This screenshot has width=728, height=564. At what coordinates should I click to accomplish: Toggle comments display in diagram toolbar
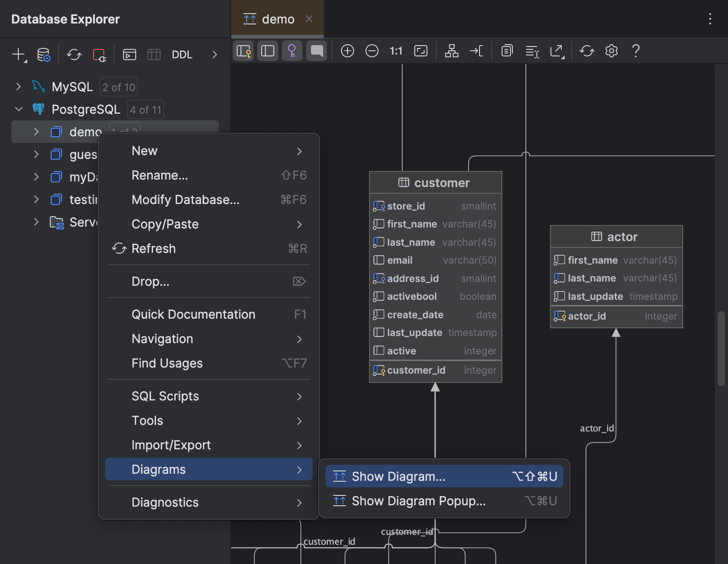click(x=317, y=51)
